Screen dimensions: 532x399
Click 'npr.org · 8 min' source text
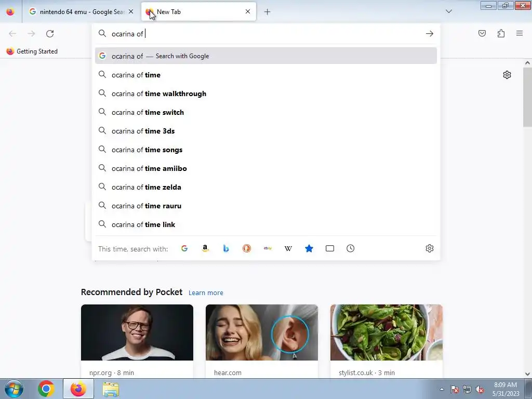tap(112, 373)
